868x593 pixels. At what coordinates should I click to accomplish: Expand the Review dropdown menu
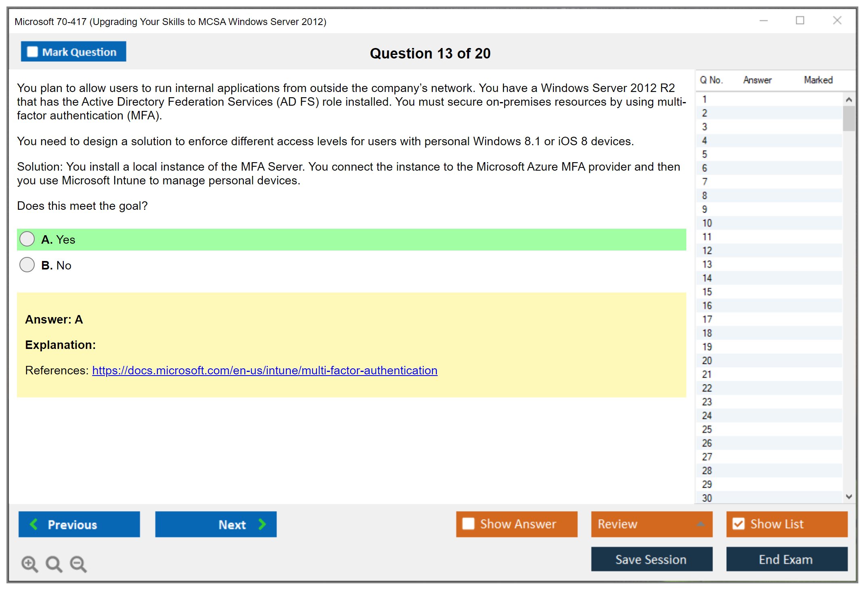point(700,524)
